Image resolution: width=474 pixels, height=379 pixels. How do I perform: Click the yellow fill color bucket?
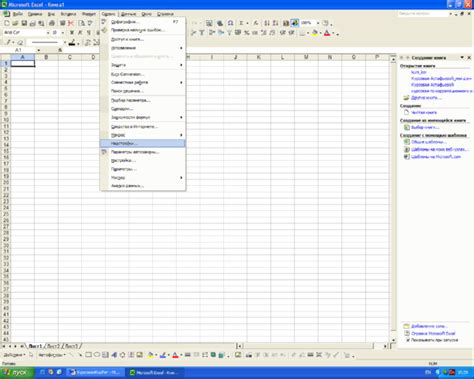pyautogui.click(x=314, y=33)
